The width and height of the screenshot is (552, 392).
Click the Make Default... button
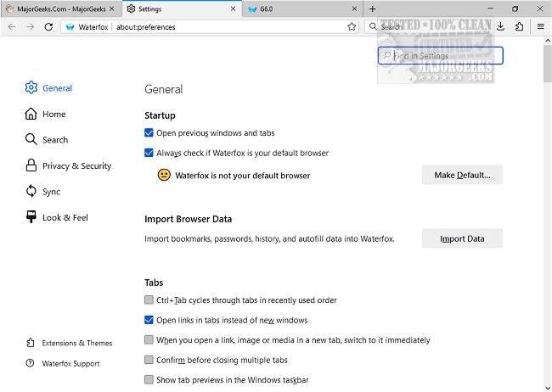(462, 175)
